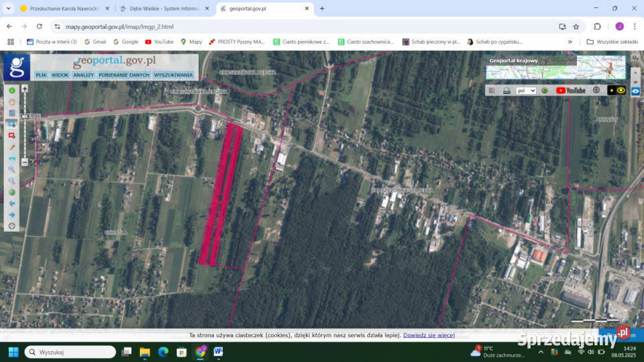The width and height of the screenshot is (644, 362).
Task: Open the YouTube link in map toolbar
Action: tap(571, 90)
